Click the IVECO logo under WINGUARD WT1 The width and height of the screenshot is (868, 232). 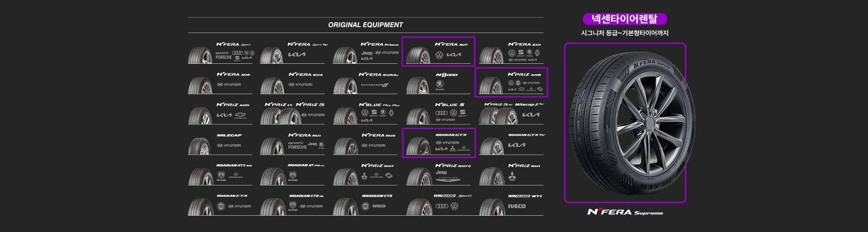click(x=517, y=206)
